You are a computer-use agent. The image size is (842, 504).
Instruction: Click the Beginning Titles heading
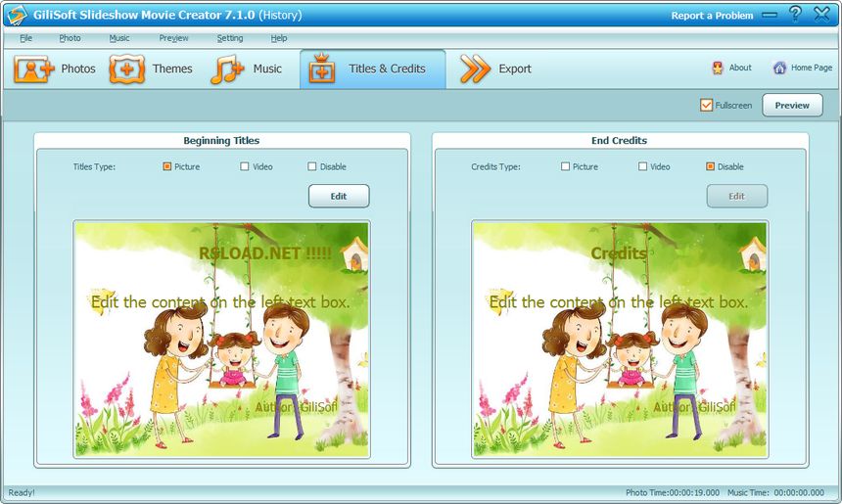pos(221,141)
